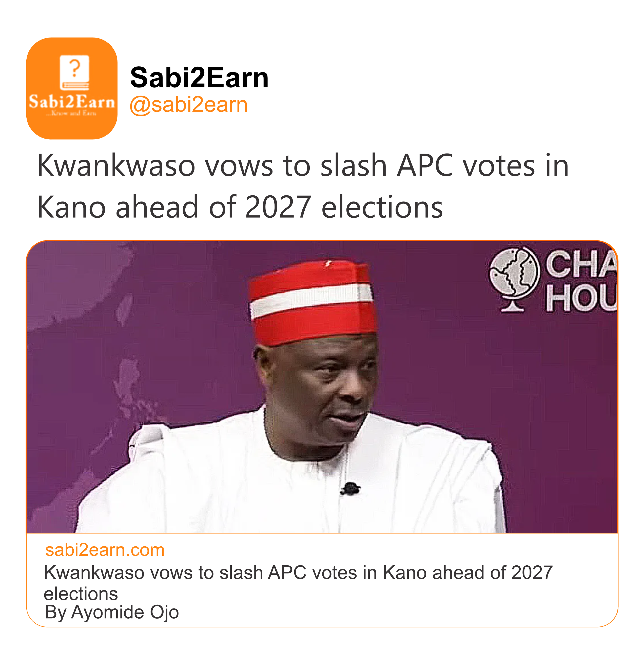Click the question-mark book icon in the logo
The image size is (644, 650).
click(x=74, y=72)
